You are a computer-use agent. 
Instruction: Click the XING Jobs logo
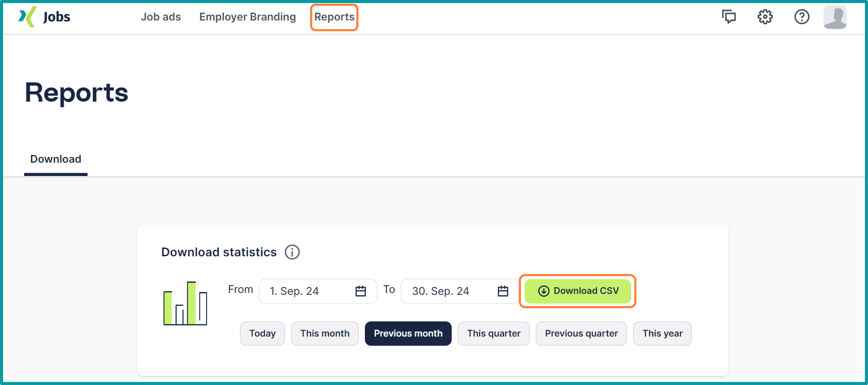pyautogui.click(x=44, y=17)
